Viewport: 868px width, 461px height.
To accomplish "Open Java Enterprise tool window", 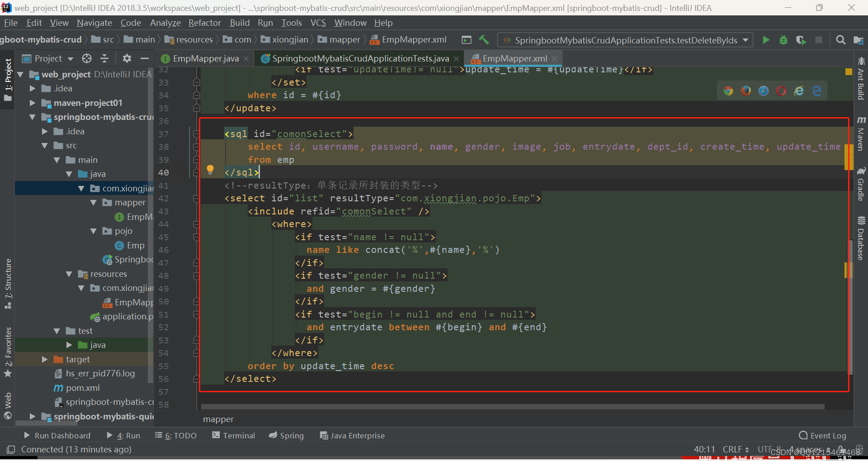I will coord(352,435).
